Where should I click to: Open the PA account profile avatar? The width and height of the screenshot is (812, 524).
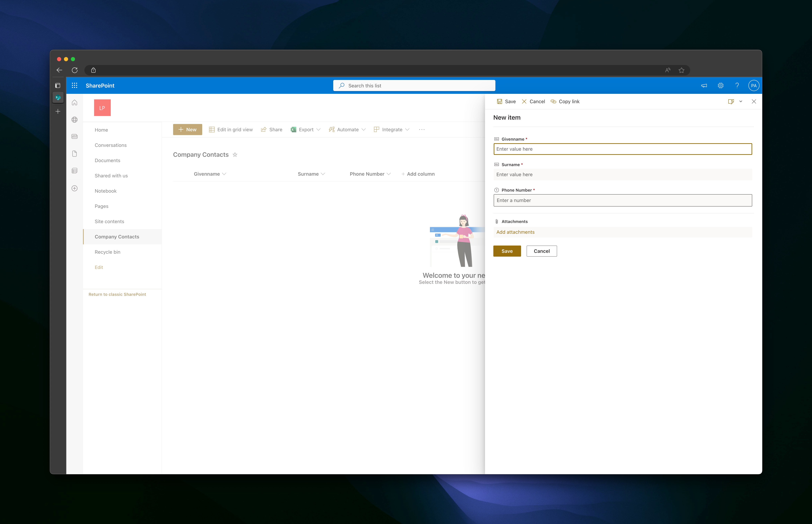point(753,85)
